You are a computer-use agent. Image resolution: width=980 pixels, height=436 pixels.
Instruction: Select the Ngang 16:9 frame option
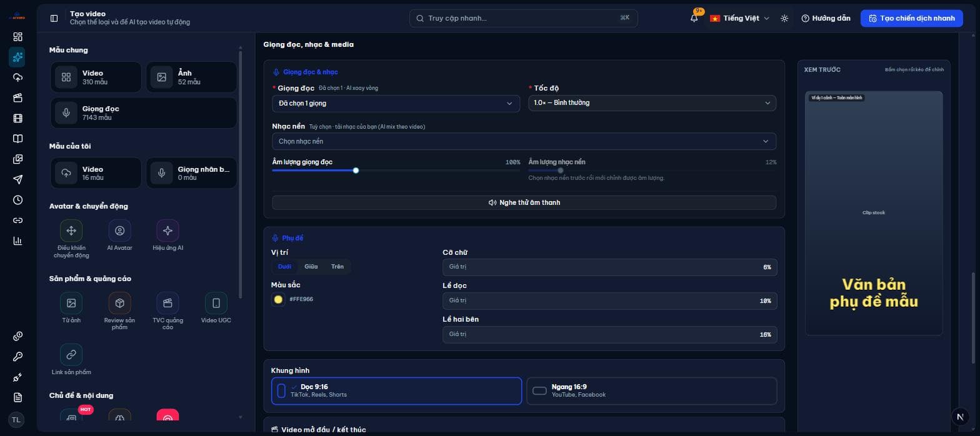pyautogui.click(x=652, y=391)
